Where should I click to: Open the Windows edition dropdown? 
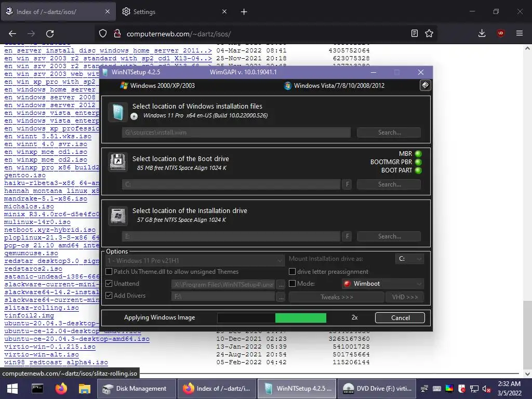point(195,261)
